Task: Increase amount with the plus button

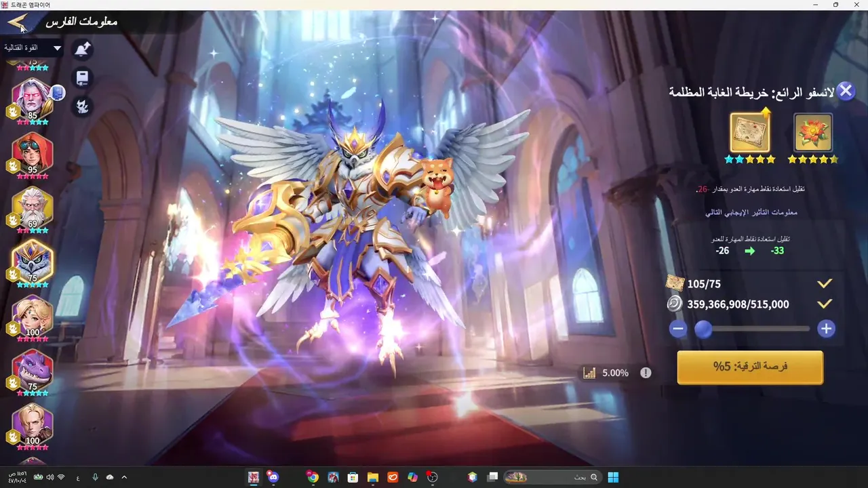Action: [825, 329]
